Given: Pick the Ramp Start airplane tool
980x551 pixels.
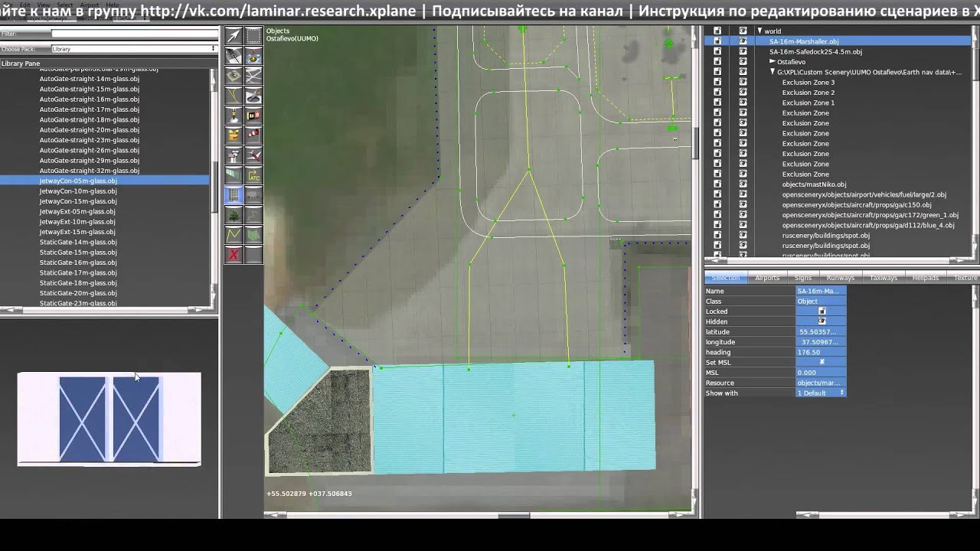Looking at the screenshot, I should [x=253, y=155].
